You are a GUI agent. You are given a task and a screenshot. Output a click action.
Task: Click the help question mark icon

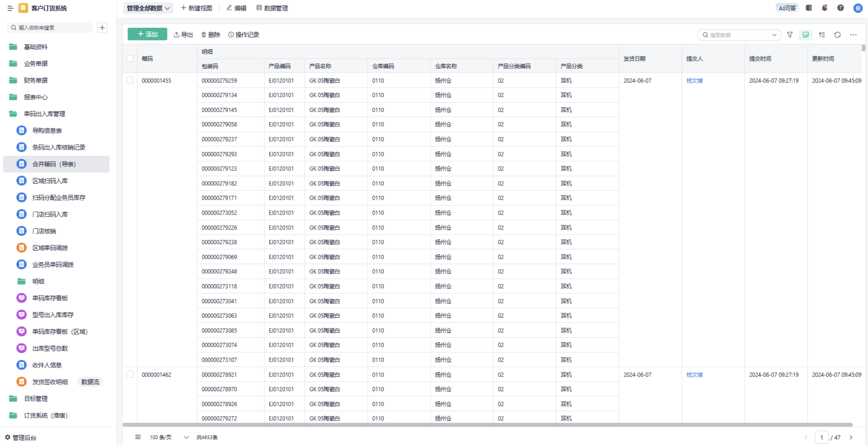[840, 8]
